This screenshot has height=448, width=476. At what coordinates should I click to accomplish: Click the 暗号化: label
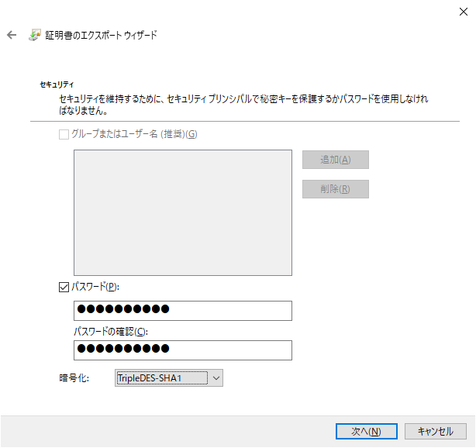click(x=74, y=378)
